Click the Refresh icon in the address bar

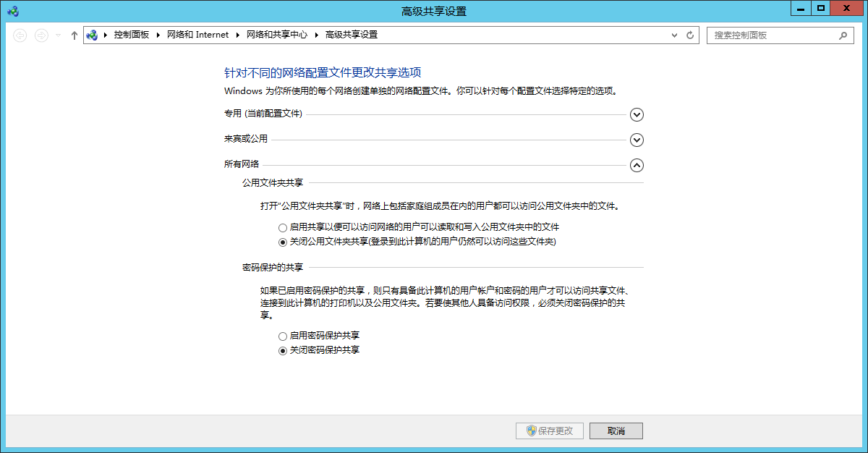point(689,34)
